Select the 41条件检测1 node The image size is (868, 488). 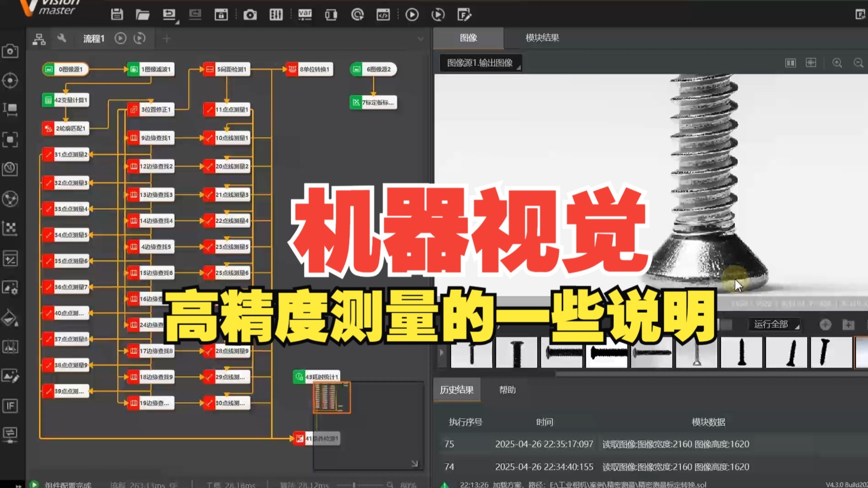pos(316,439)
